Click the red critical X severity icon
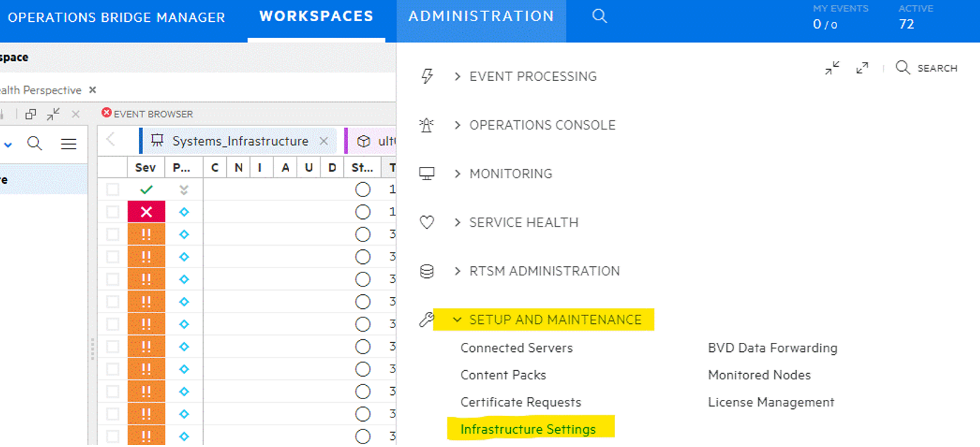This screenshot has height=447, width=980. pyautogui.click(x=147, y=212)
